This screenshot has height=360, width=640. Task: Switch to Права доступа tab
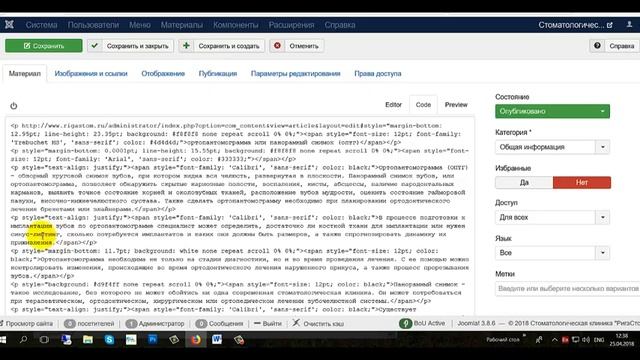[x=378, y=73]
